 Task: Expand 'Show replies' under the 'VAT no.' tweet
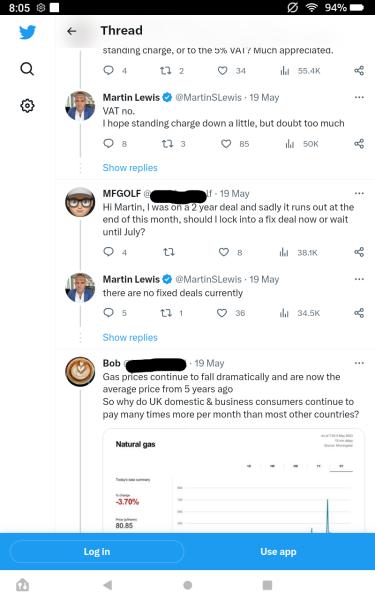pyautogui.click(x=130, y=168)
